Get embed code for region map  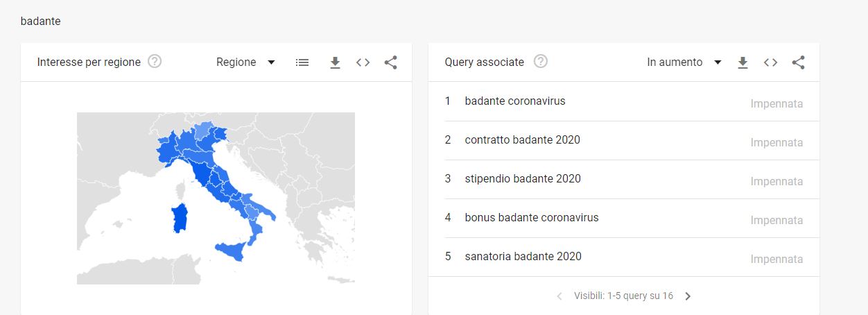[363, 62]
